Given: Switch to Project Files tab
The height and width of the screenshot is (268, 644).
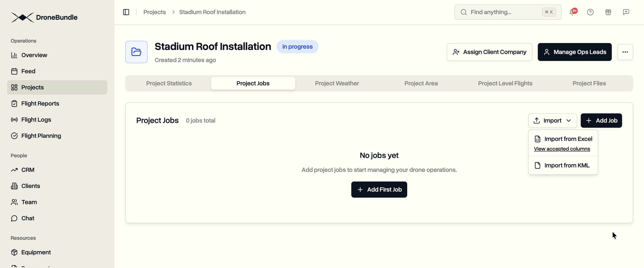Looking at the screenshot, I should [589, 83].
